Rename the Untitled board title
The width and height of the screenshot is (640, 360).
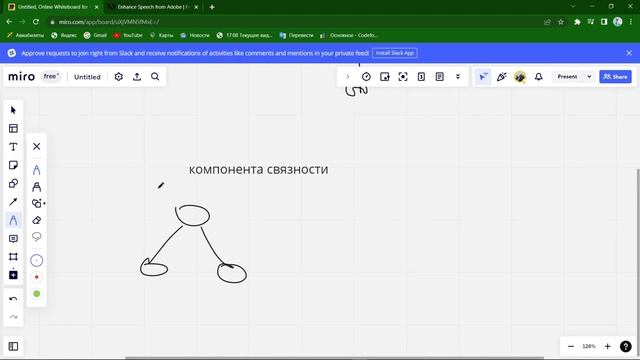click(x=87, y=77)
